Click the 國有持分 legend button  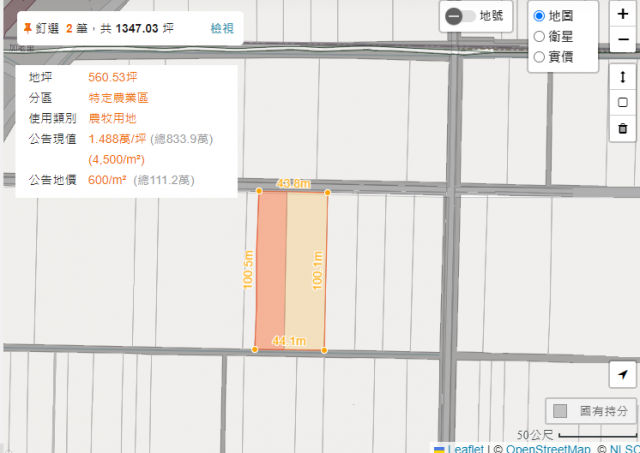click(591, 411)
